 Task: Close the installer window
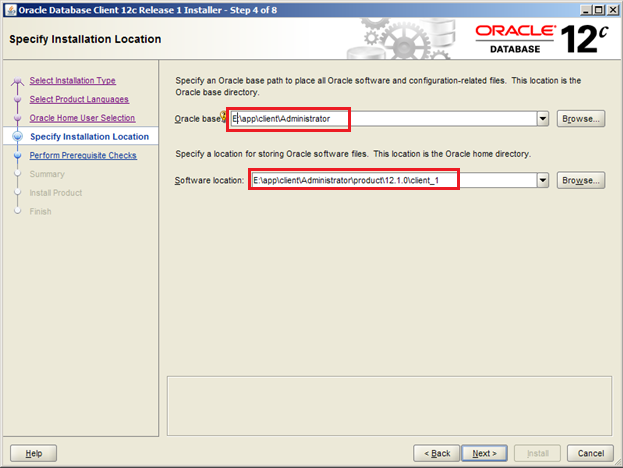click(613, 10)
